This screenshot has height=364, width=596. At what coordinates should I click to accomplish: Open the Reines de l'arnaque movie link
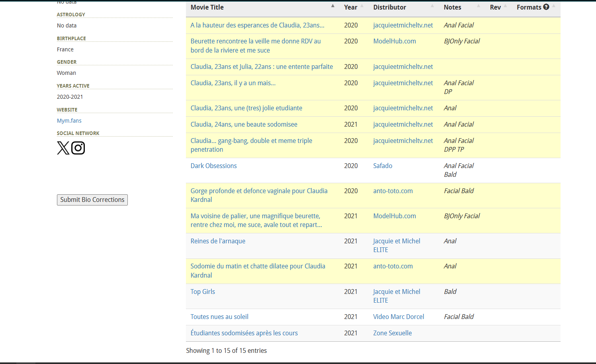click(x=218, y=241)
